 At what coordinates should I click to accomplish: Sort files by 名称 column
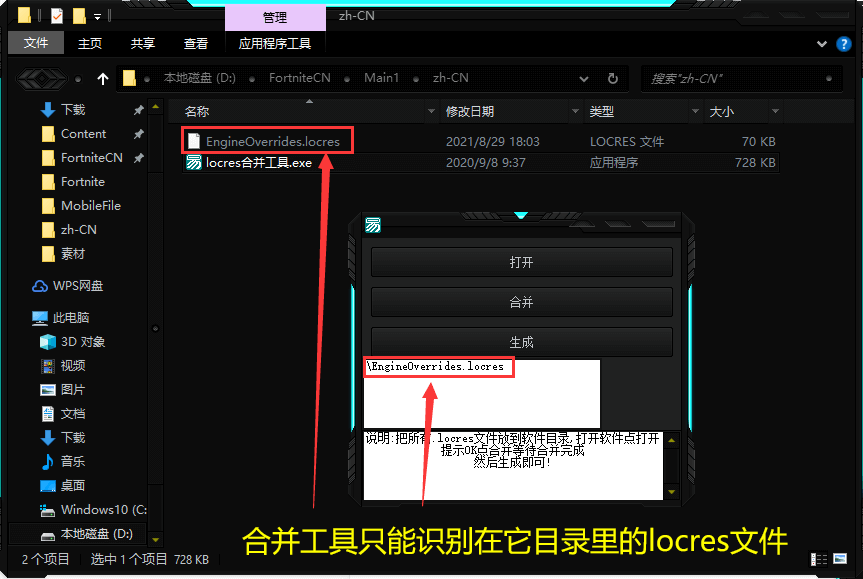(x=196, y=112)
